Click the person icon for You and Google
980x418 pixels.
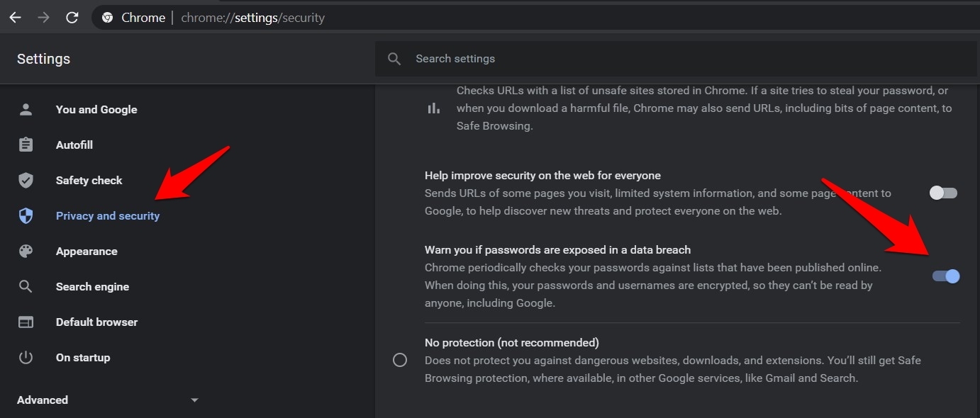tap(26, 110)
